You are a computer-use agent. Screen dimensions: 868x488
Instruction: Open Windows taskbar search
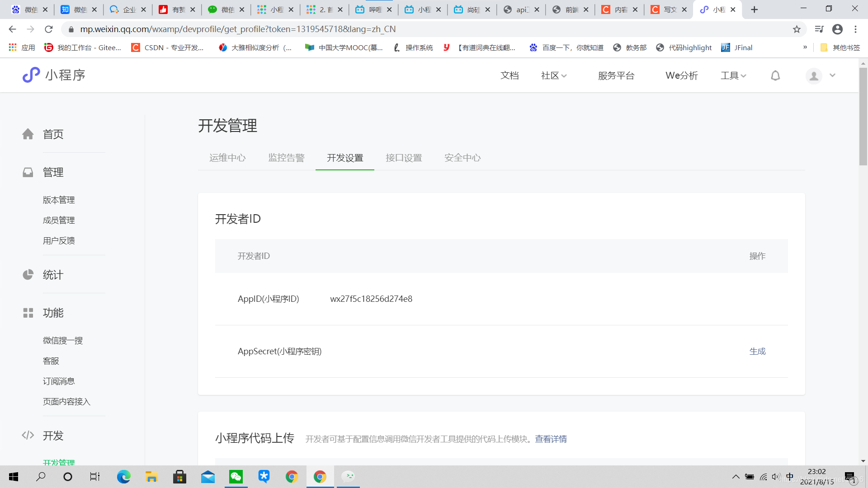pos(41,477)
